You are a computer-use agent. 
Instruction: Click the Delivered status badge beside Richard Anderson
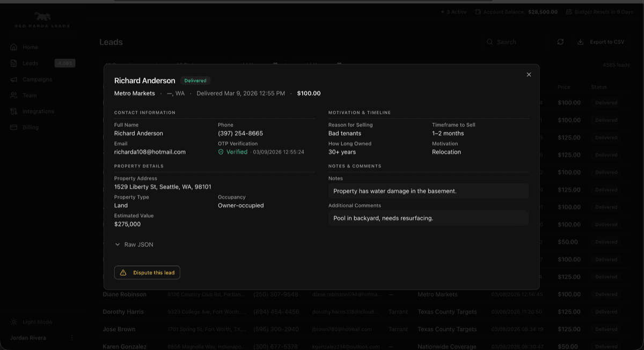click(x=195, y=80)
